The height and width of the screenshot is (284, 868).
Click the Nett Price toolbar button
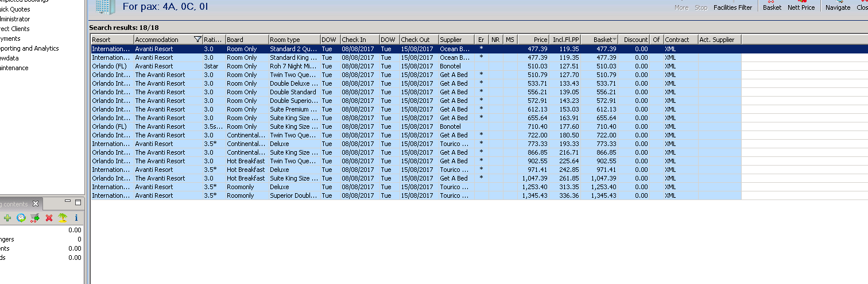(801, 6)
